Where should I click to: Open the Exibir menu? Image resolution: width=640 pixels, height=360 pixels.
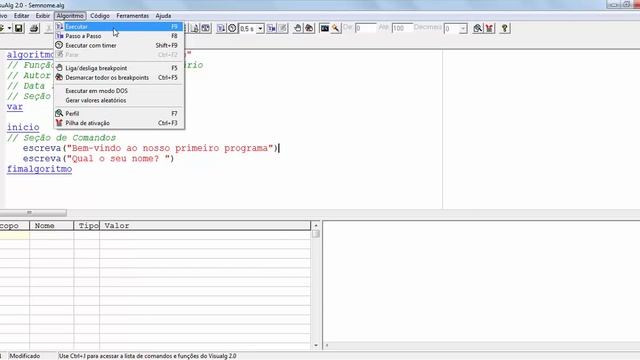point(42,16)
